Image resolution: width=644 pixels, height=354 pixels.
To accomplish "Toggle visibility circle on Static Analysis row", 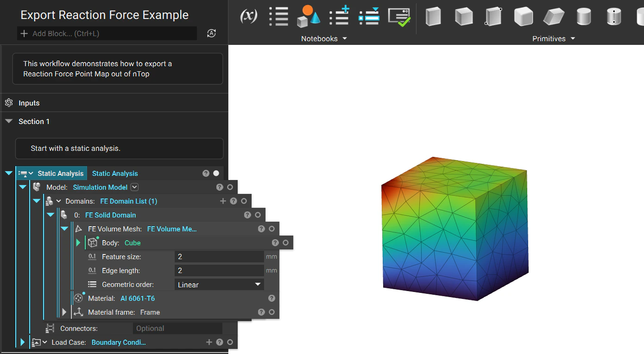I will click(x=216, y=174).
